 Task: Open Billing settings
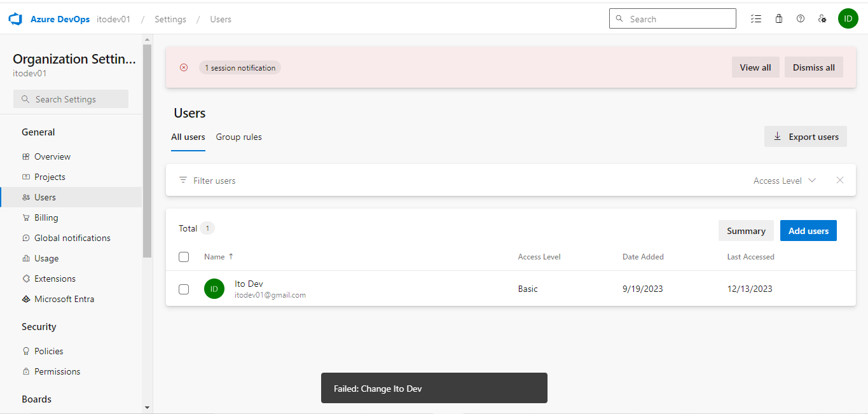(x=71, y=217)
